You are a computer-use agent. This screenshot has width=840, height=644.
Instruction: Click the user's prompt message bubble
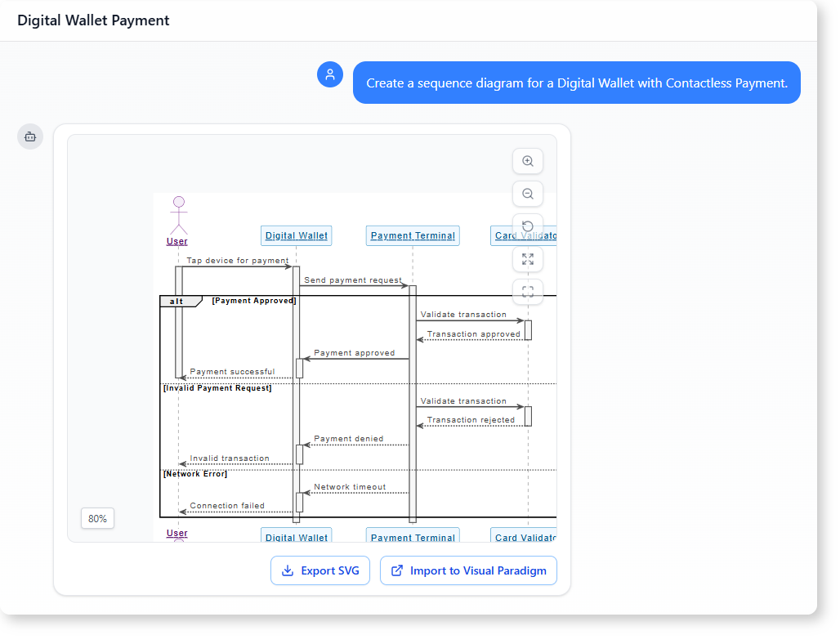[x=576, y=83]
